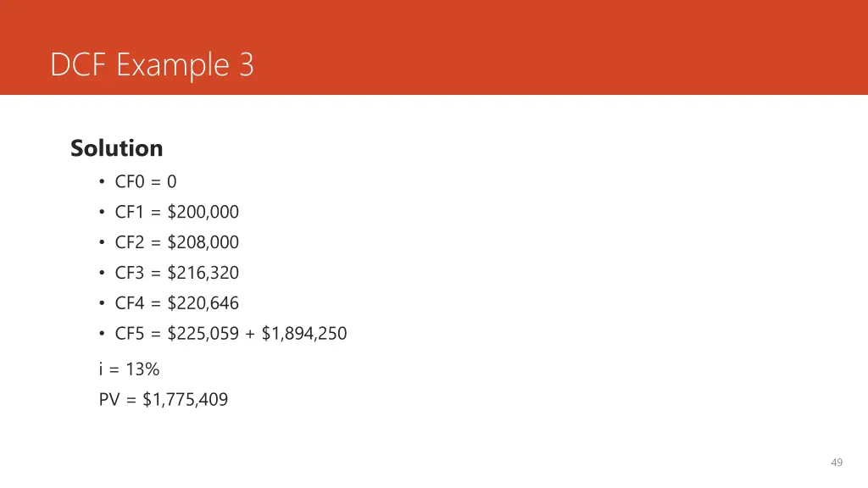
Task: Click the plus sign in CF5 line
Action: [x=250, y=334]
